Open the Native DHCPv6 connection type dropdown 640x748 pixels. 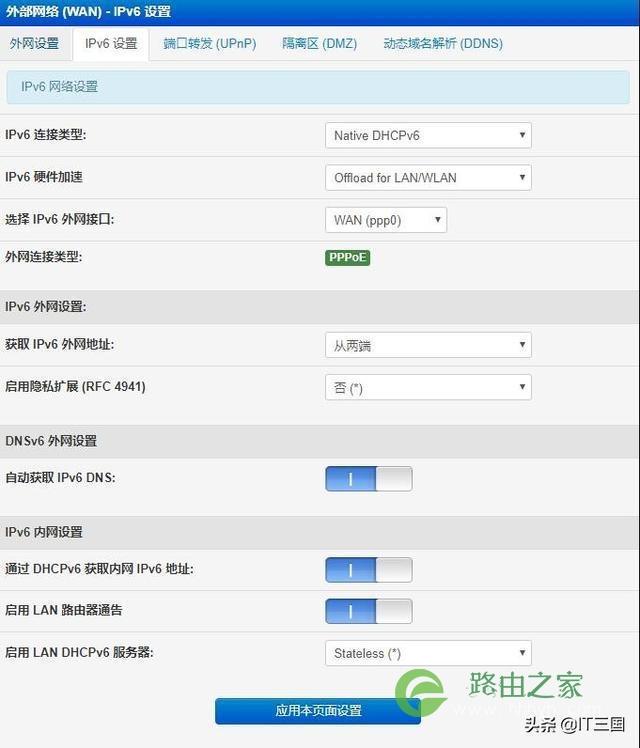[428, 135]
